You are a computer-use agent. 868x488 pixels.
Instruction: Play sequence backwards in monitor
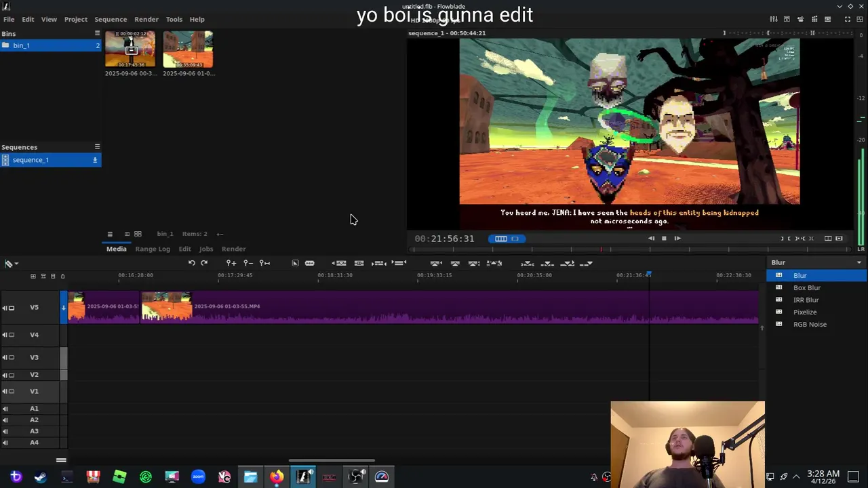tap(651, 239)
